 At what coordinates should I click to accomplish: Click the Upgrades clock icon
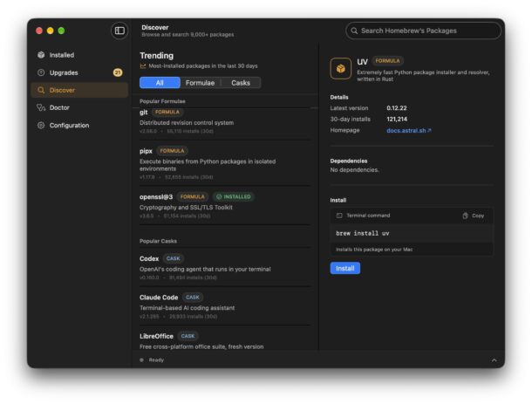(41, 72)
